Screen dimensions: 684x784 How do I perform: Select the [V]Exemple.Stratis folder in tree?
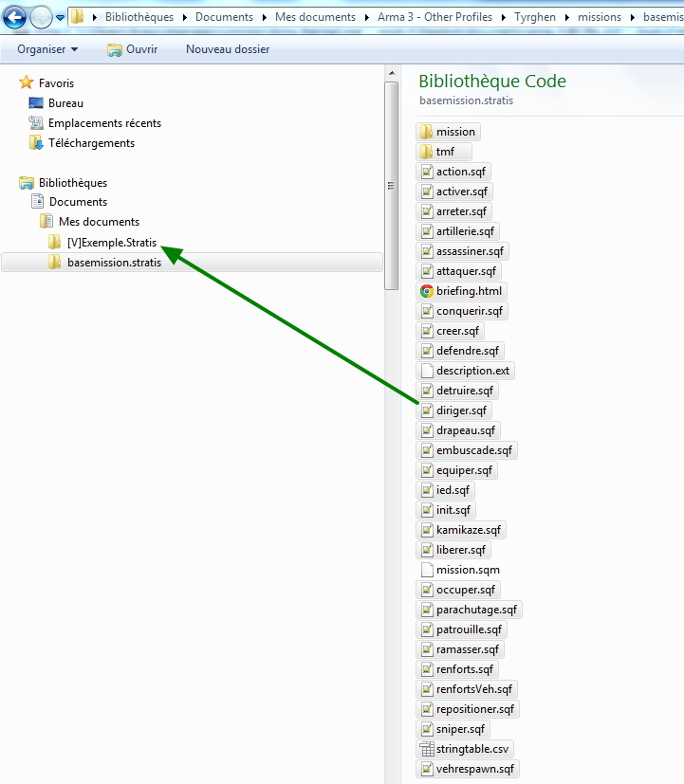111,243
